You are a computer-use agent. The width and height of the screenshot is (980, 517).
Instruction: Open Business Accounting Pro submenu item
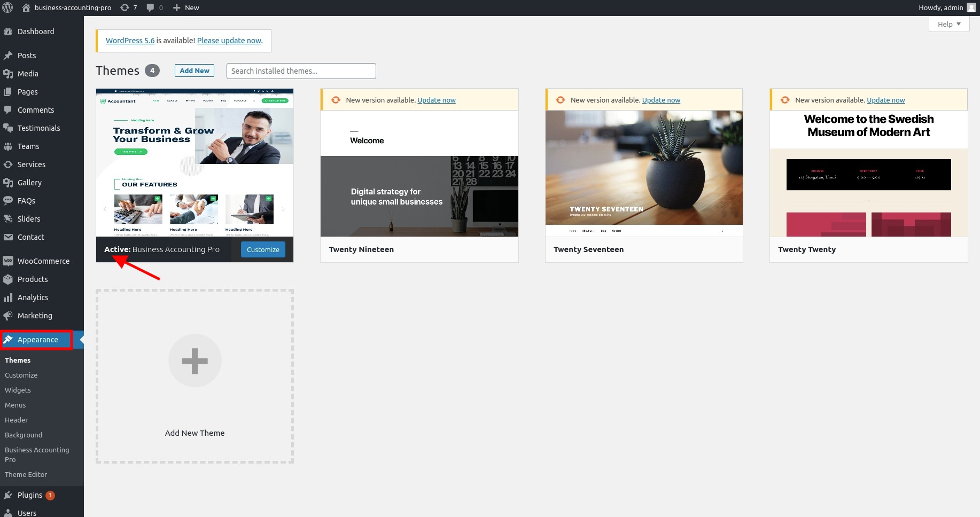(x=37, y=455)
